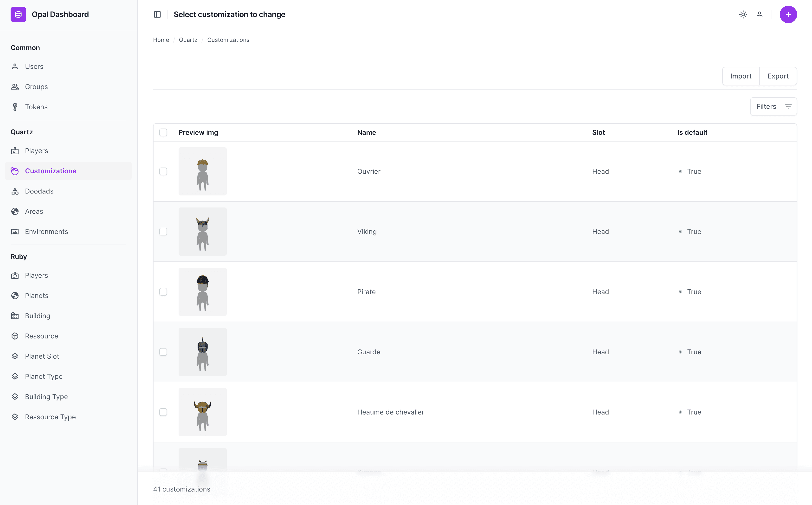Click the Opal Dashboard logo icon
The image size is (812, 505).
pyautogui.click(x=18, y=14)
